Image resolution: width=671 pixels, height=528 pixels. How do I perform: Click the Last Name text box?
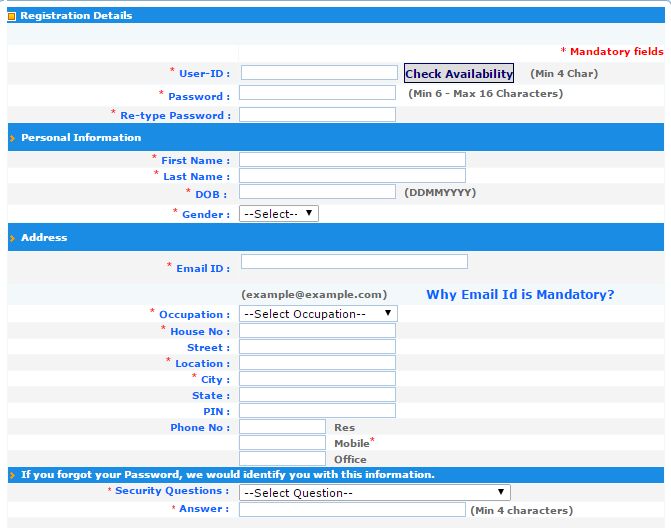click(352, 175)
